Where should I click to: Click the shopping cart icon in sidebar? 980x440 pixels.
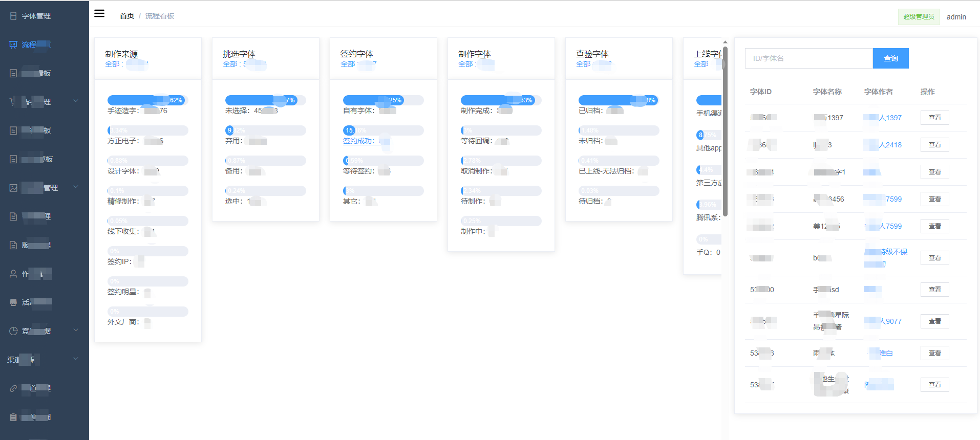click(12, 102)
